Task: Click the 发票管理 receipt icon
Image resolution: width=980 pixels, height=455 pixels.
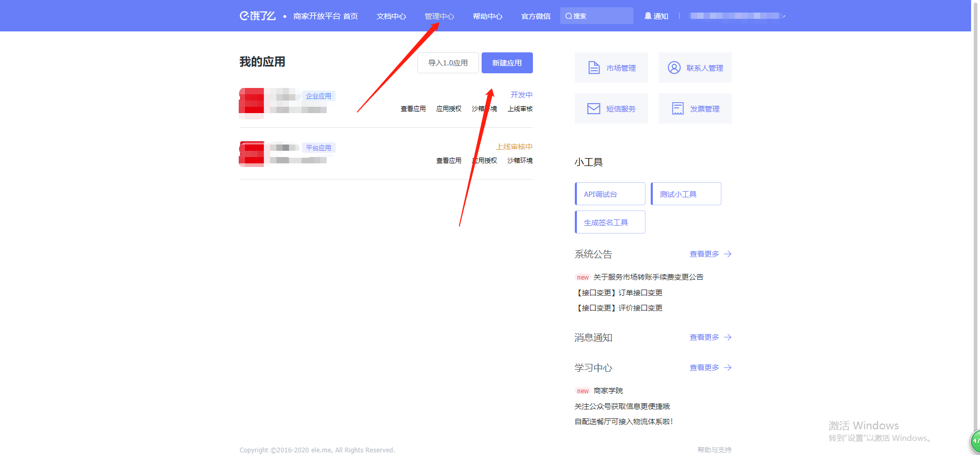Action: [x=677, y=108]
